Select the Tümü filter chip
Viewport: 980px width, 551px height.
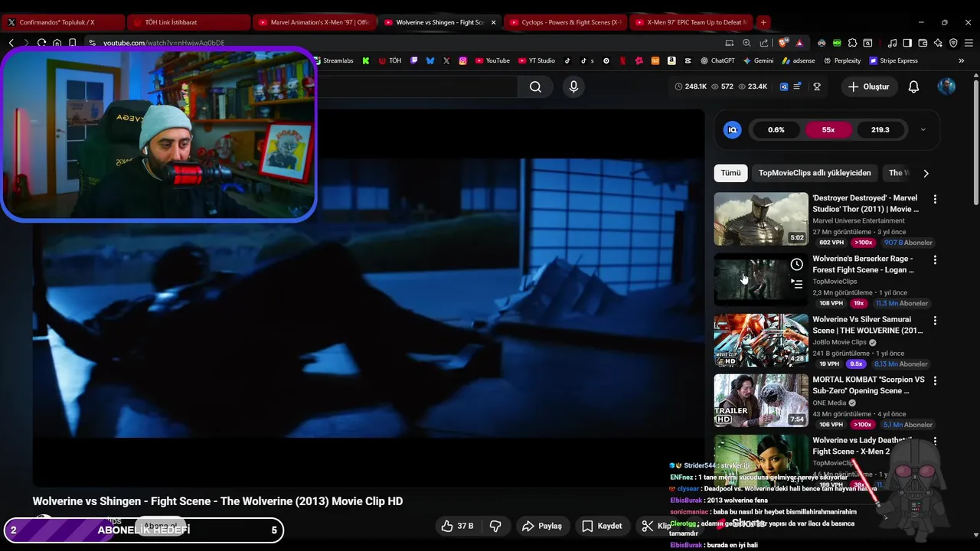coord(730,173)
